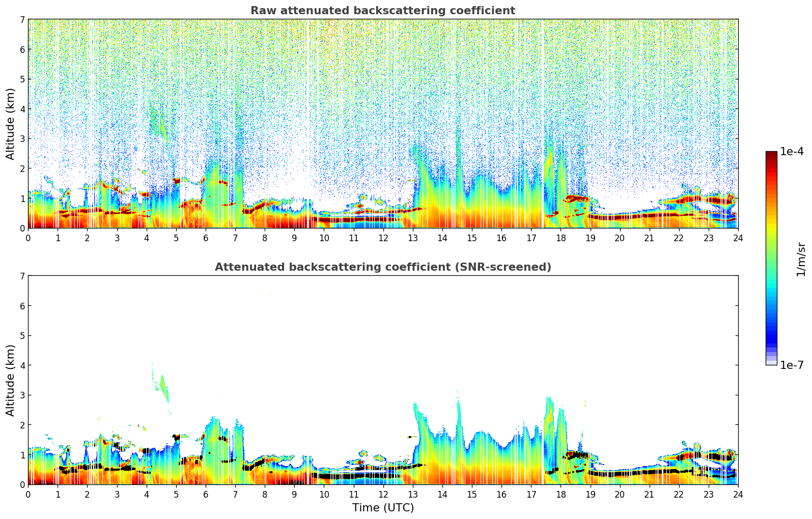812x519 pixels.
Task: Select the "Time (UTC)" x-axis label
Action: pyautogui.click(x=383, y=508)
